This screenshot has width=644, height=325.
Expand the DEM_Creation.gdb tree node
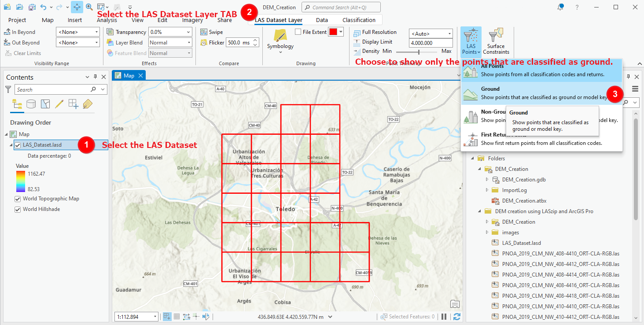coord(487,180)
